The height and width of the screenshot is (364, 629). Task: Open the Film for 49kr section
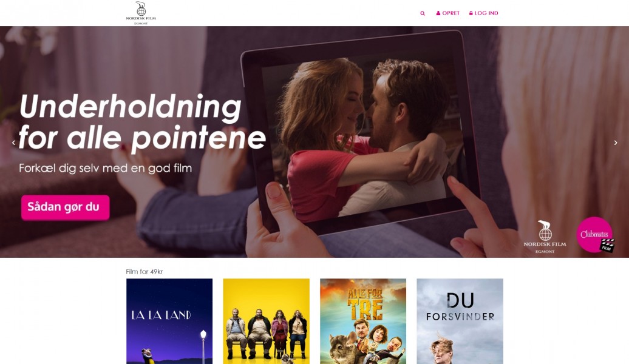144,271
